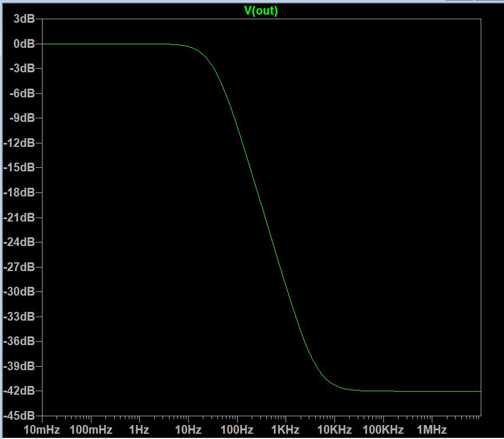Select the -33dB axis label

coord(19,317)
